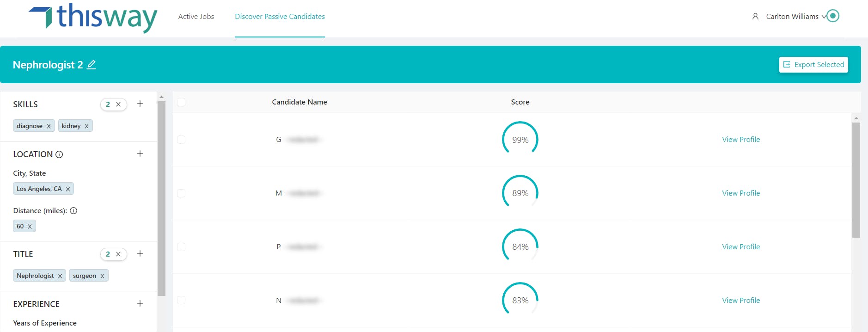Click the Location info icon
The width and height of the screenshot is (868, 332).
click(59, 154)
